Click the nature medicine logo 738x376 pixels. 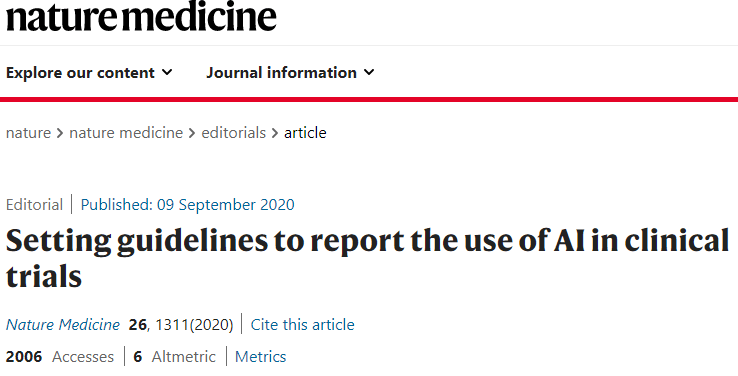point(141,17)
